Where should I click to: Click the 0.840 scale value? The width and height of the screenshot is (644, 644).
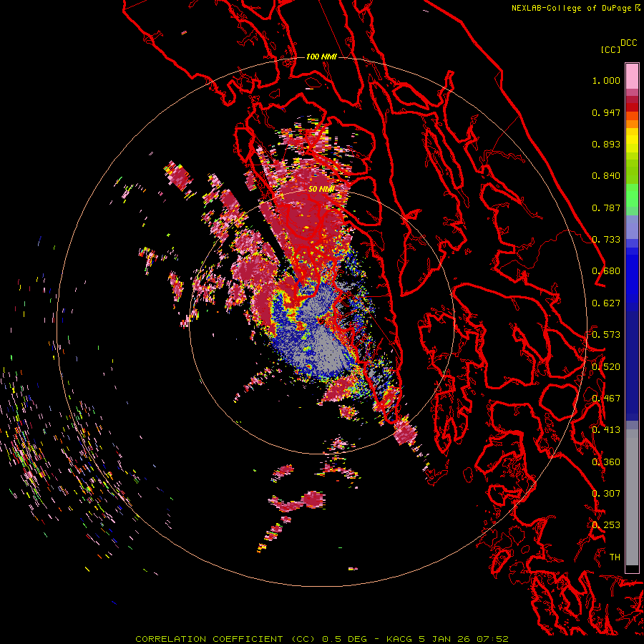click(x=606, y=176)
